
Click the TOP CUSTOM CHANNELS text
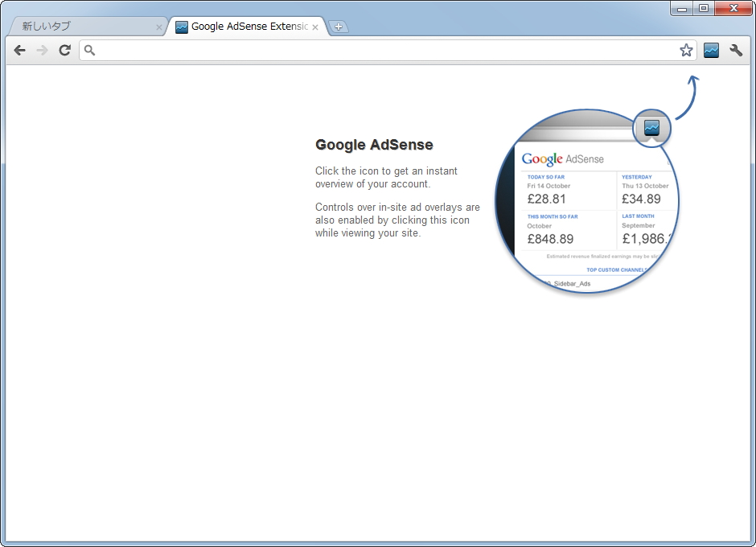click(617, 269)
